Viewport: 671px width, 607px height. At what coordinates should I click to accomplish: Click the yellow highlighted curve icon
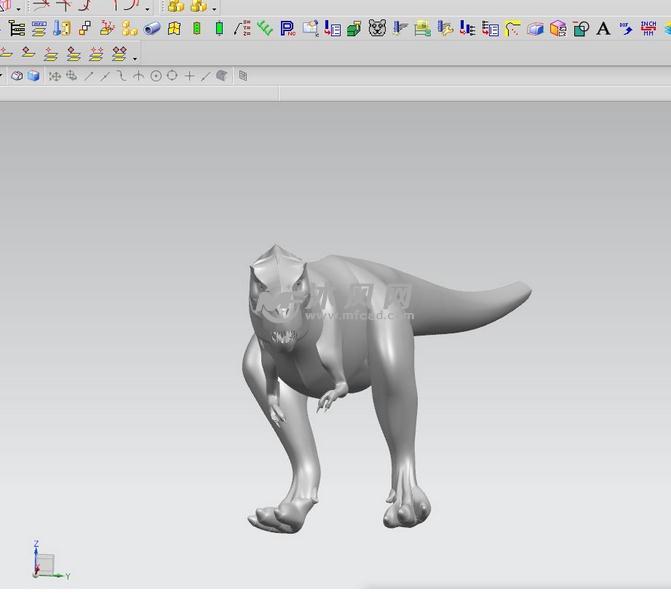coord(512,29)
